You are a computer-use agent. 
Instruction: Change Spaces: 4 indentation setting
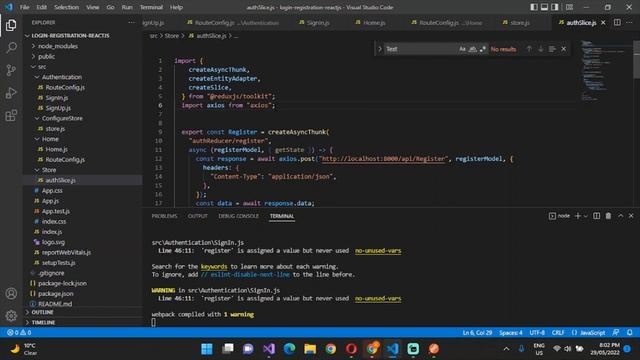tap(511, 332)
